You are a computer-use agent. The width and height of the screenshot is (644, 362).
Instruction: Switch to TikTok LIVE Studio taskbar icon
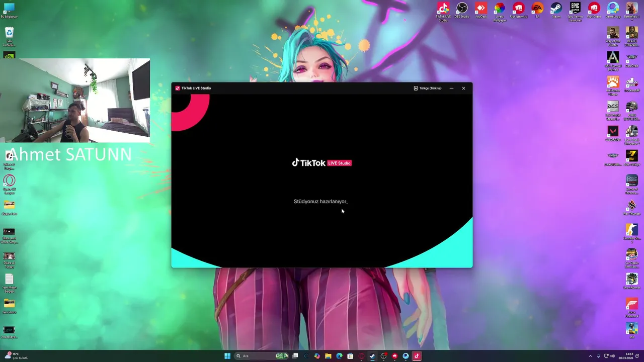[x=417, y=356]
